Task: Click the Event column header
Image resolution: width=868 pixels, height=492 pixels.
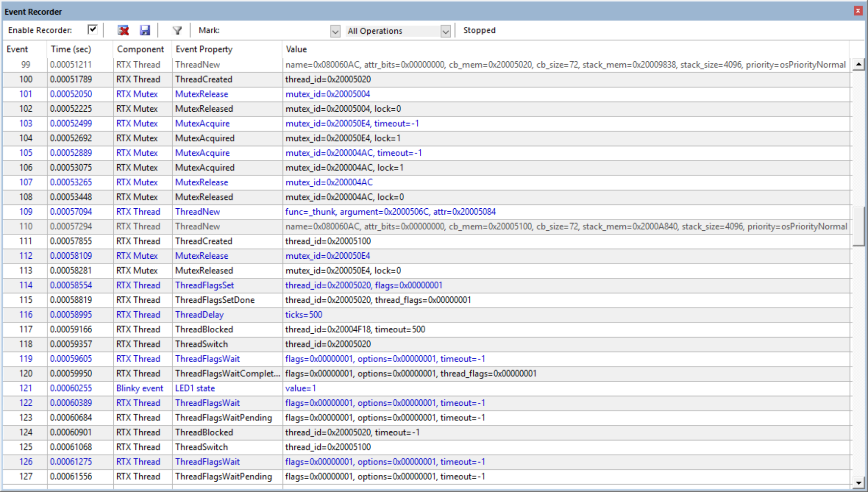Action: click(17, 49)
